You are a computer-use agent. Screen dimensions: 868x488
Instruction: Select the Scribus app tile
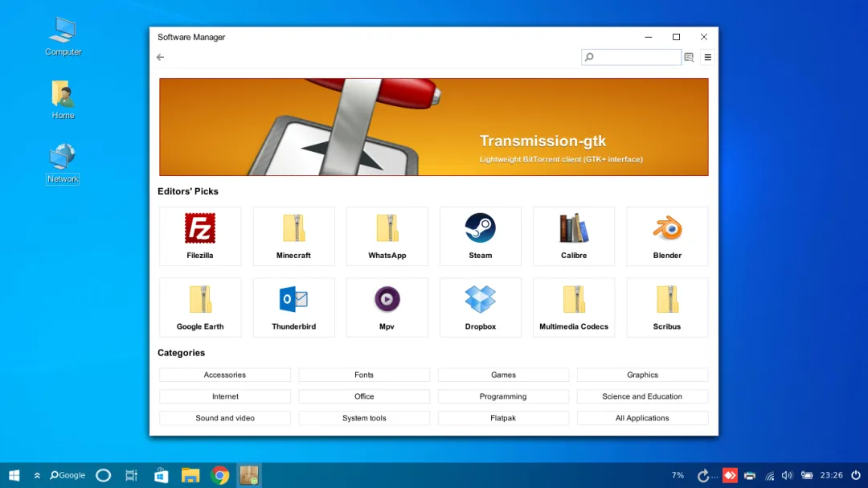[667, 307]
